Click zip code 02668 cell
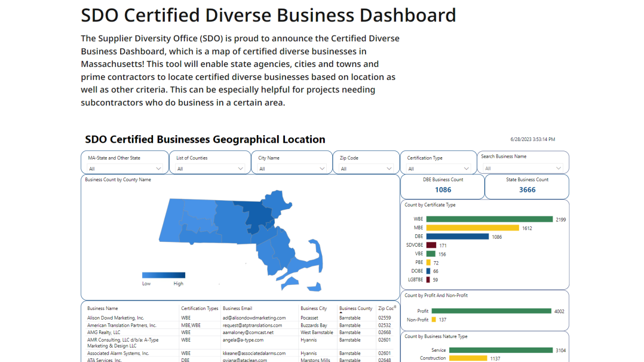 [384, 333]
